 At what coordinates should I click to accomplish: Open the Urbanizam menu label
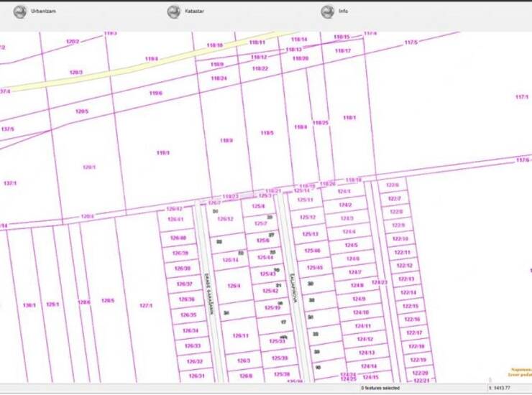tap(44, 12)
